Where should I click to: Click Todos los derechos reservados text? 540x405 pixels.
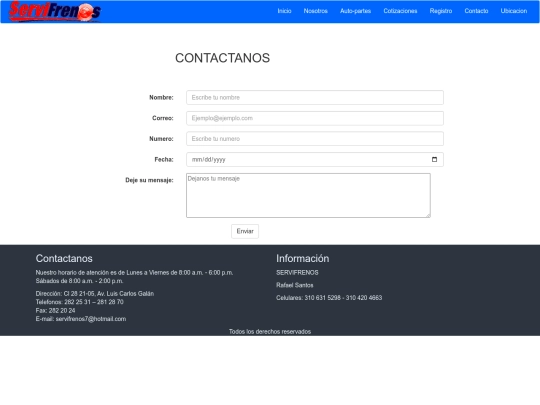coord(270,331)
